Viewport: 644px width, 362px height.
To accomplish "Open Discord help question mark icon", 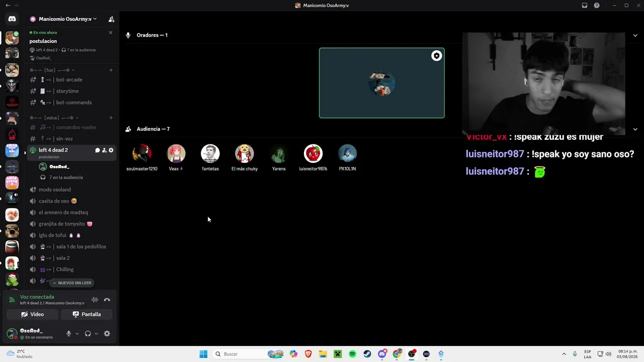I will coord(597,6).
